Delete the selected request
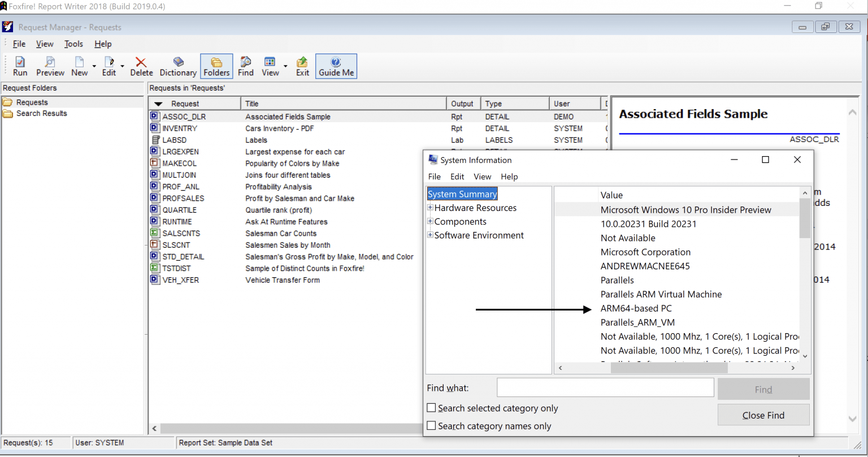Image resolution: width=868 pixels, height=457 pixels. [x=141, y=66]
